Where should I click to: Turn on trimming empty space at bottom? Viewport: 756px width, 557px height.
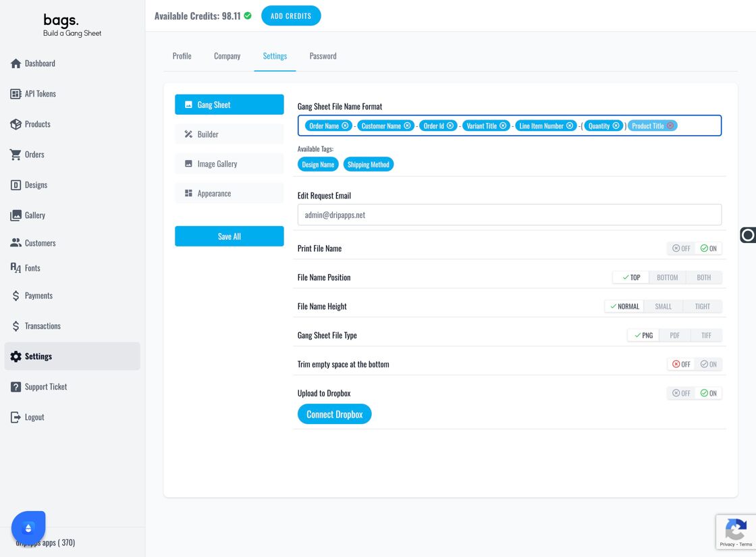pos(708,364)
